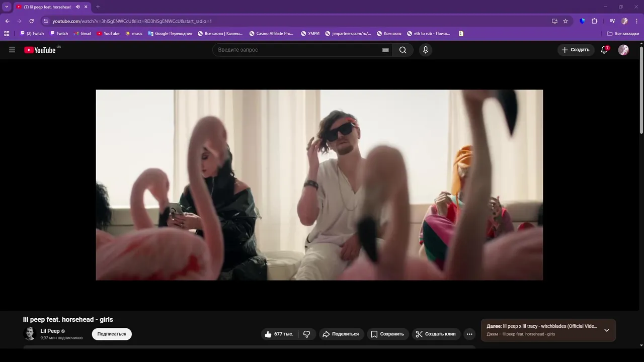Viewport: 644px width, 362px height.
Task: Open the Lil Peep channel name link
Action: click(x=50, y=331)
